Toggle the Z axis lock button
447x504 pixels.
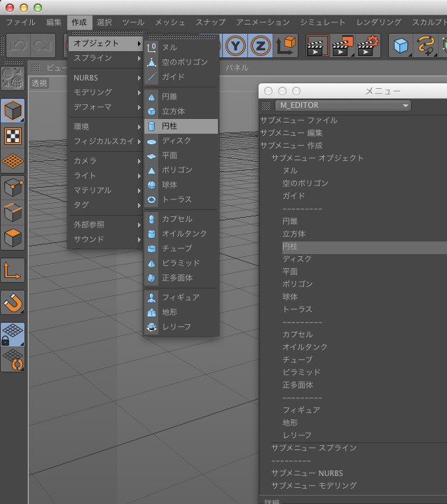pyautogui.click(x=261, y=46)
